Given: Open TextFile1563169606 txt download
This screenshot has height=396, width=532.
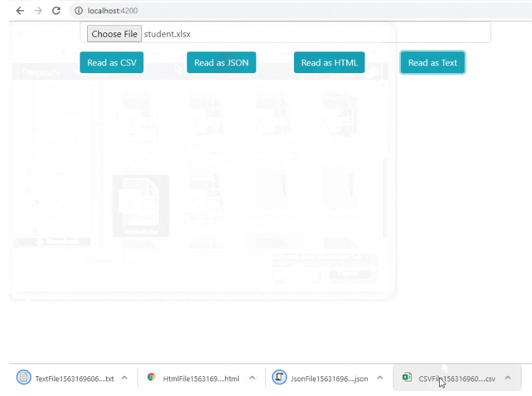Looking at the screenshot, I should click(x=74, y=379).
